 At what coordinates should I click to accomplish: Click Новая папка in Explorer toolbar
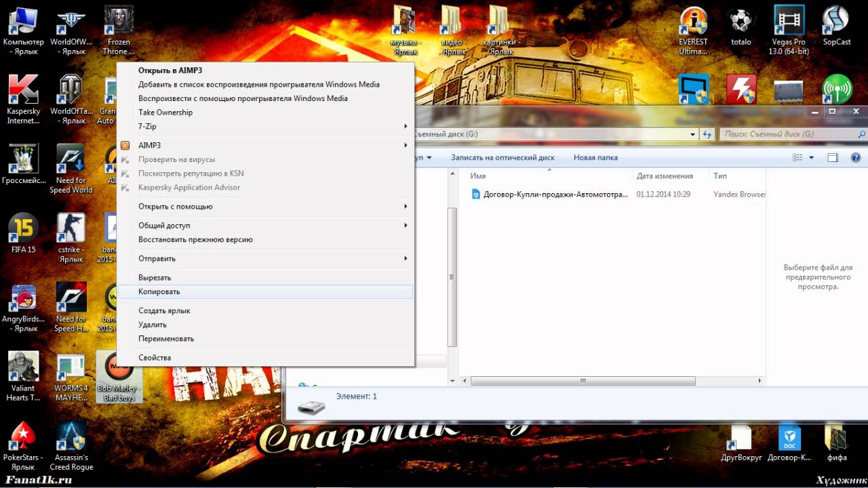[595, 157]
